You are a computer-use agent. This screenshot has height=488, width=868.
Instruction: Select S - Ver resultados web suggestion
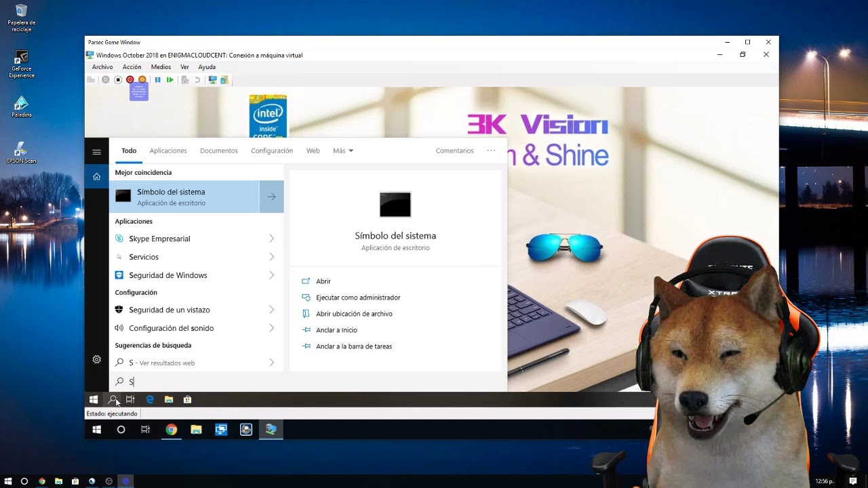pos(184,363)
